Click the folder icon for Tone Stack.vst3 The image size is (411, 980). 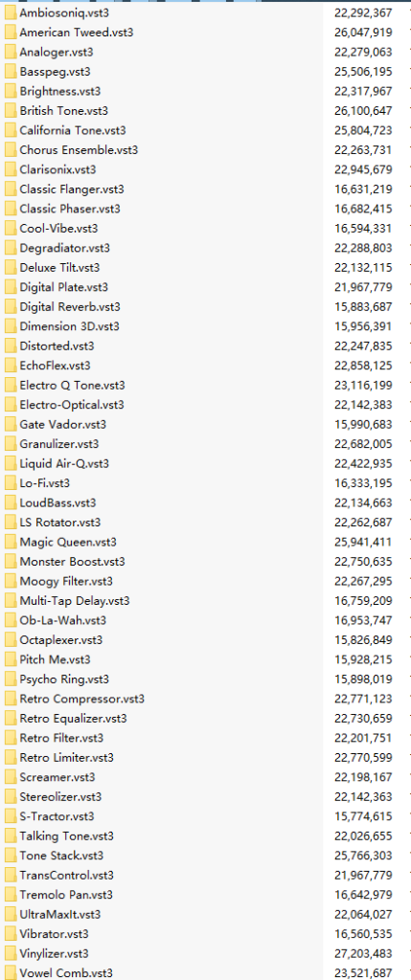10,856
